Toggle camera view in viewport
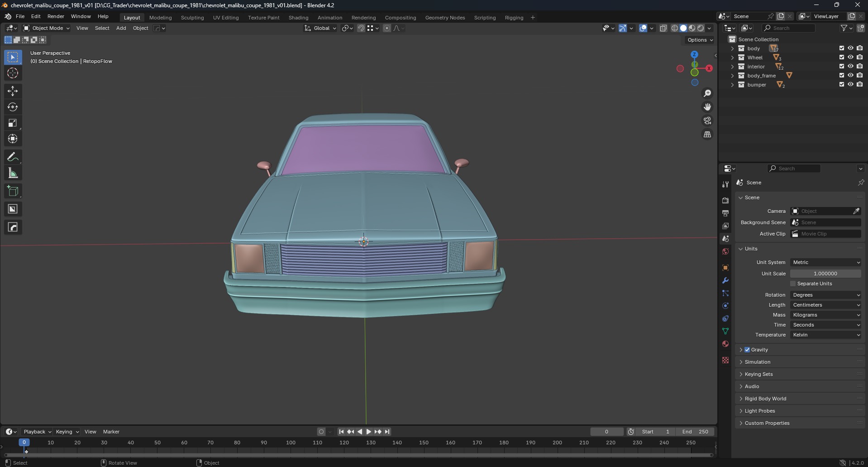The image size is (868, 467). pyautogui.click(x=707, y=121)
